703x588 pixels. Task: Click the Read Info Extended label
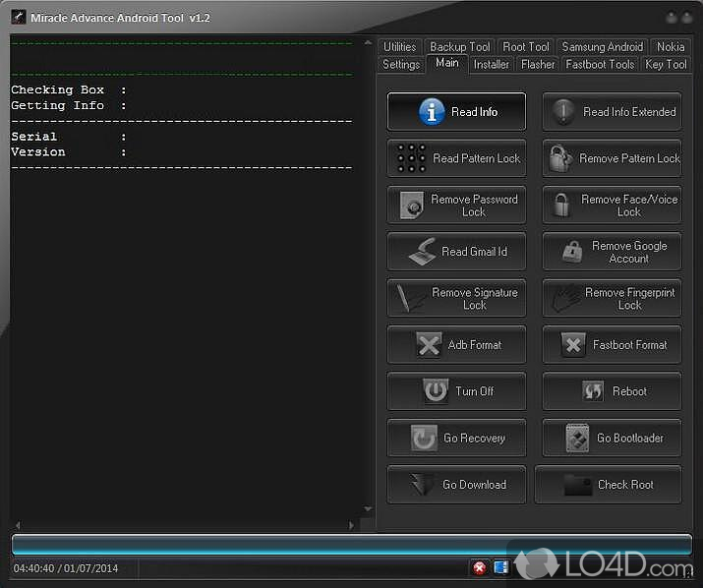tap(629, 112)
